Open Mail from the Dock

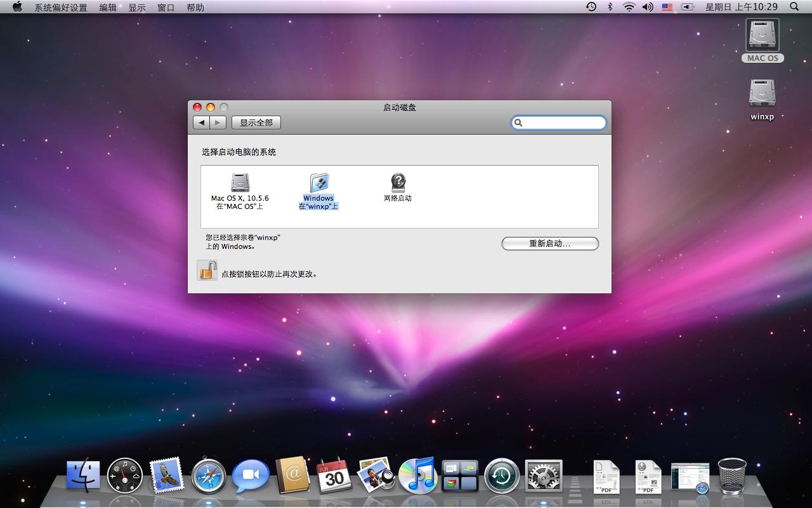167,475
